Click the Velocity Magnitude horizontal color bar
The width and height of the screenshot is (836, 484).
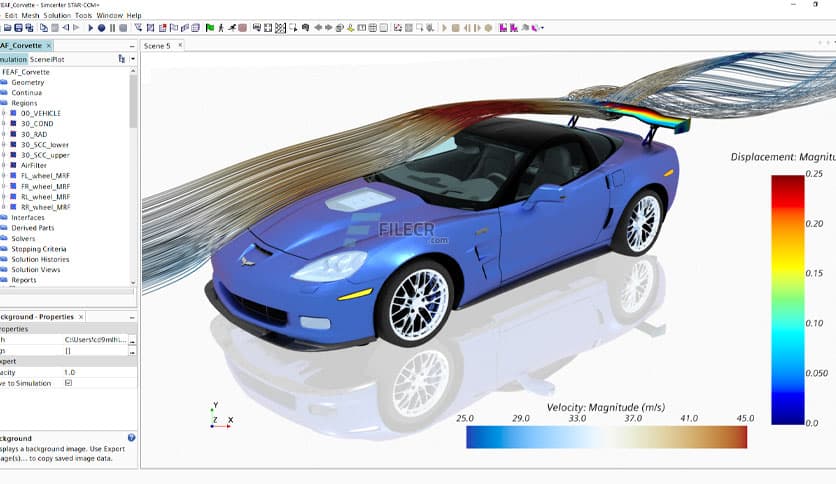606,437
